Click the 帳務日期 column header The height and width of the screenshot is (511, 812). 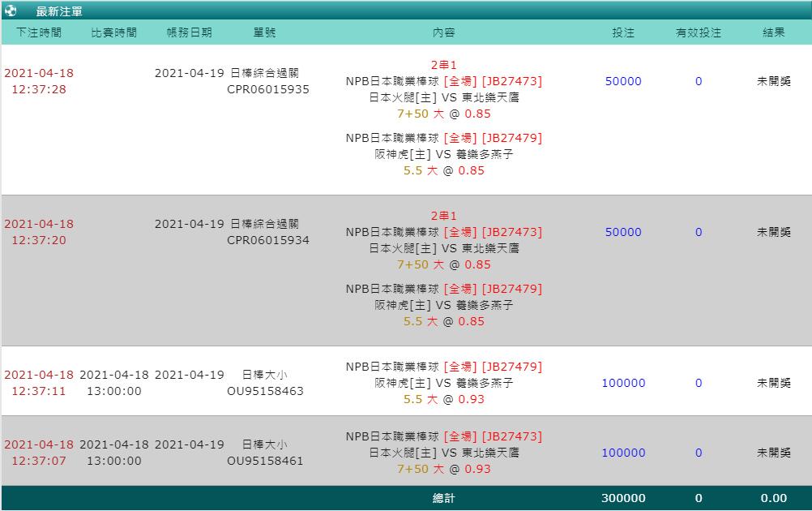(x=189, y=32)
